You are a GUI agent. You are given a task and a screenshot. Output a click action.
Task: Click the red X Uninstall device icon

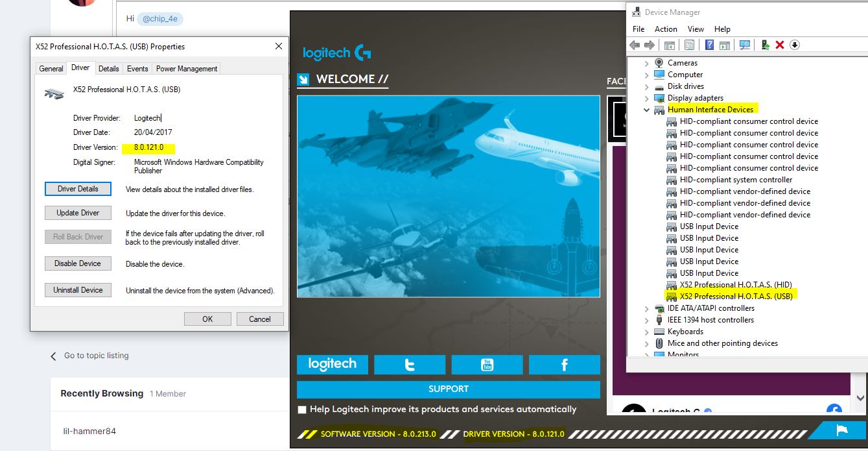780,45
